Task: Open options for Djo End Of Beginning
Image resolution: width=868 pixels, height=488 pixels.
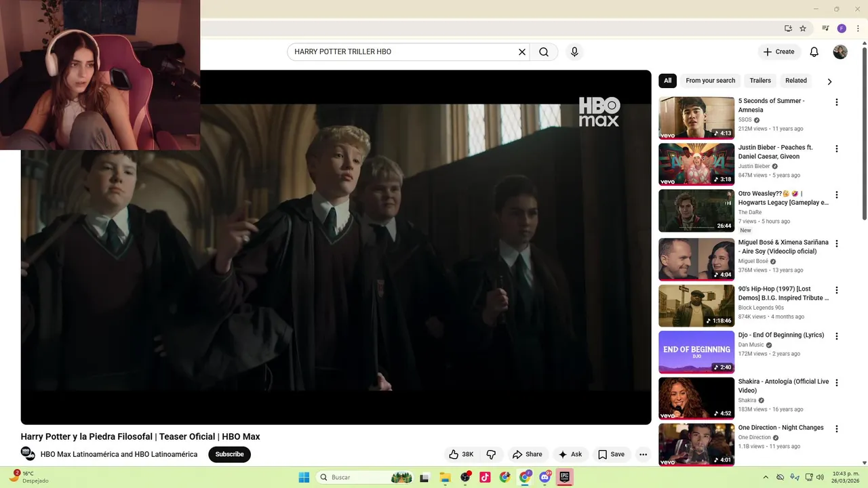Action: 836,336
